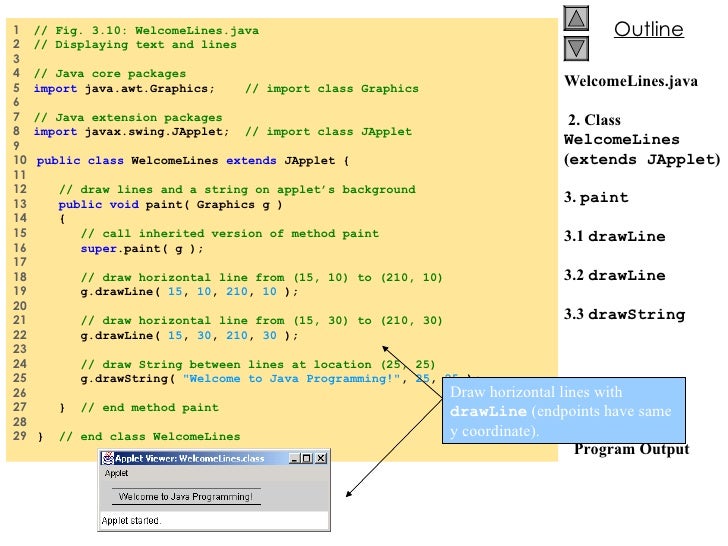This screenshot has width=728, height=546.
Task: Click the 'Applet started.' status text
Action: click(x=131, y=520)
